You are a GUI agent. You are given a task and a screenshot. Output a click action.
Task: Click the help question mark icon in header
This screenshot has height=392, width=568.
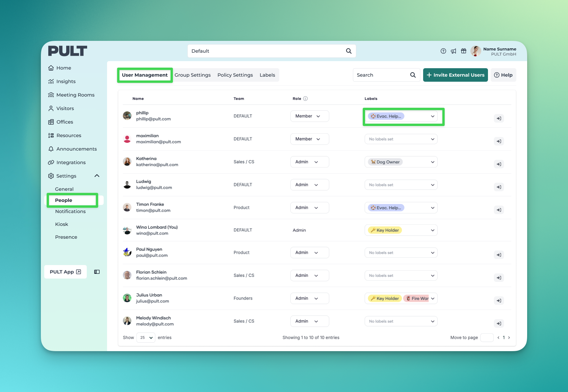pos(443,51)
